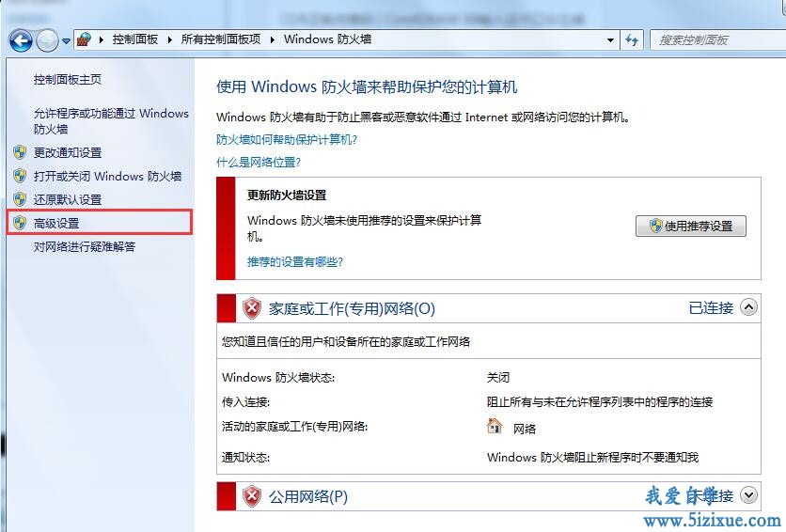Screen dimensions: 786x532
Task: Collapse the 家庭或工作(专用)网络 section chevron
Action: (x=748, y=307)
